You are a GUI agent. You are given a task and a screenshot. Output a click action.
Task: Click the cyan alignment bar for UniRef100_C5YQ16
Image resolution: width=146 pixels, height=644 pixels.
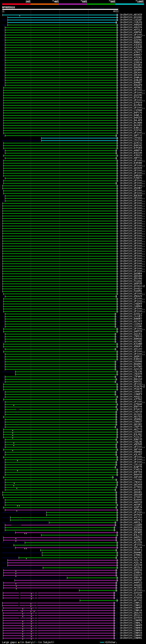[79, 138]
